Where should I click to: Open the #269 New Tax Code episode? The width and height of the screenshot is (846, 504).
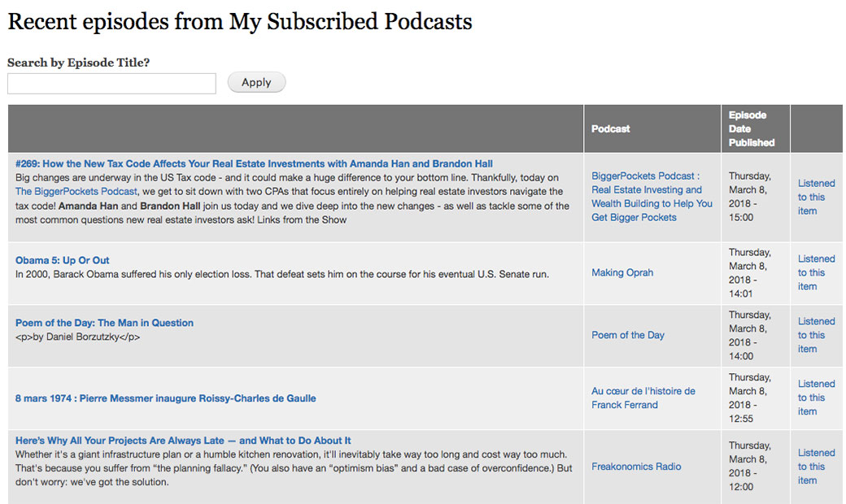(254, 164)
